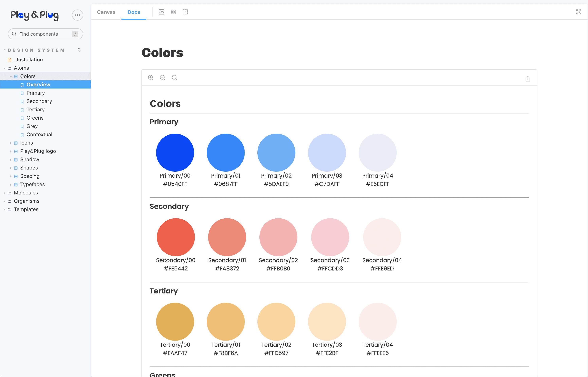The height and width of the screenshot is (377, 588).
Task: Open the Typefaces component
Action: [32, 184]
